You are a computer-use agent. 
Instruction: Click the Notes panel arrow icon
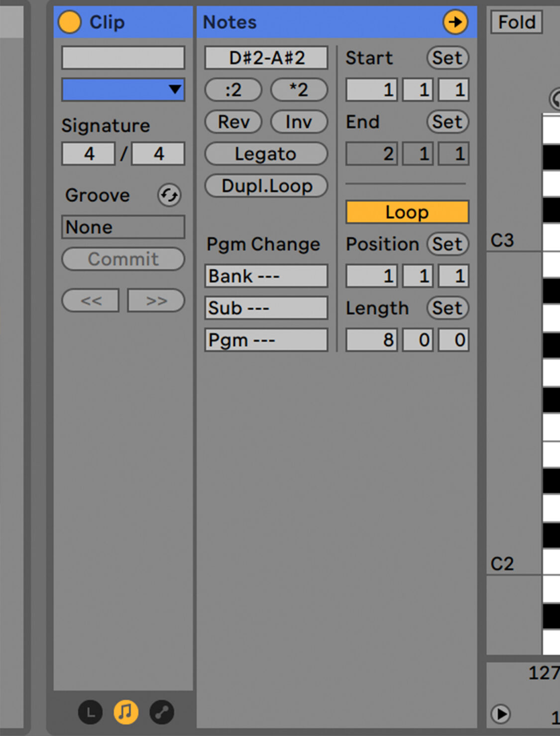[x=455, y=22]
